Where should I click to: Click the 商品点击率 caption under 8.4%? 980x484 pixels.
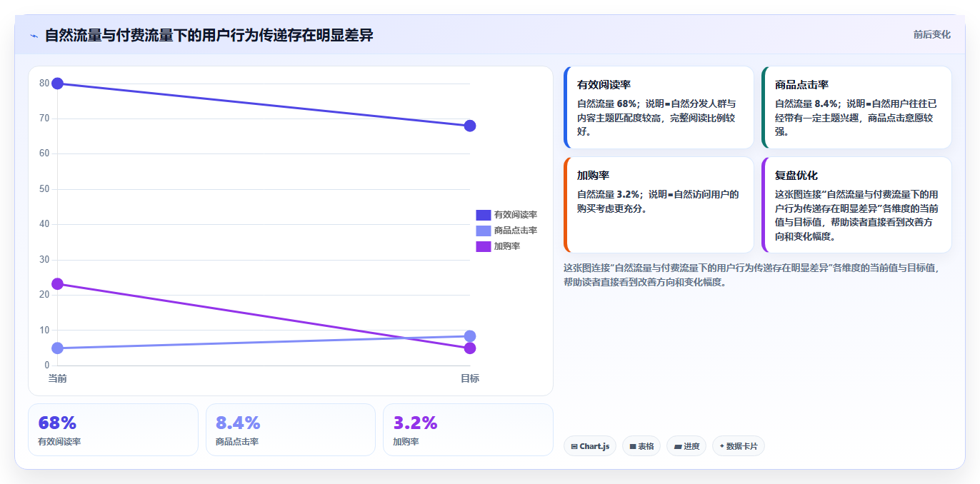click(x=237, y=442)
